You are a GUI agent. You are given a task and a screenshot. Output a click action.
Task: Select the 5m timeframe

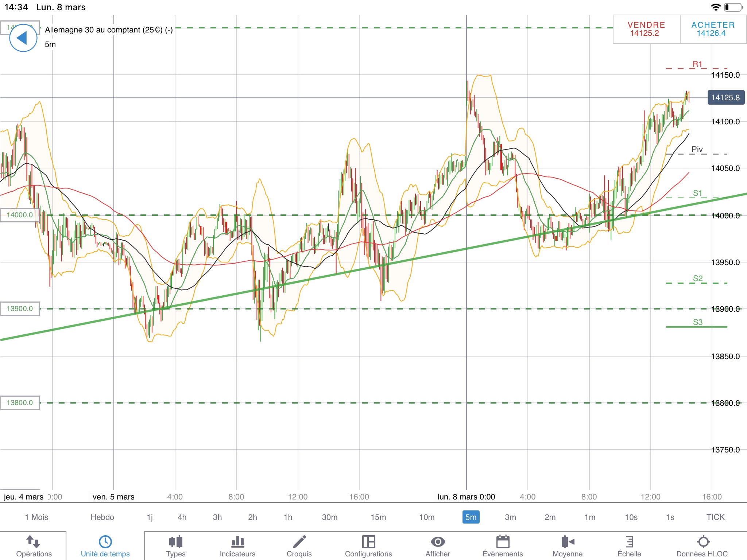(471, 517)
